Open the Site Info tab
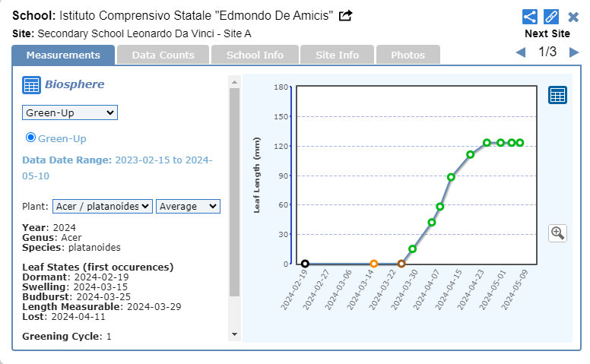This screenshot has height=364, width=590. (x=337, y=55)
